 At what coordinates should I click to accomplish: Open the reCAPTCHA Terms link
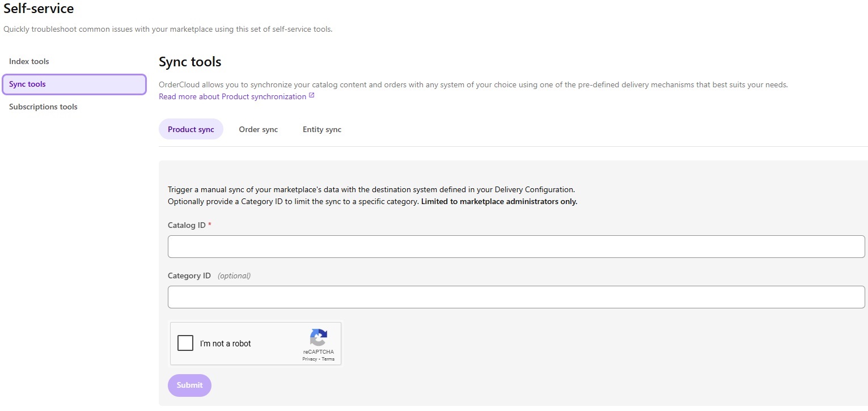328,359
